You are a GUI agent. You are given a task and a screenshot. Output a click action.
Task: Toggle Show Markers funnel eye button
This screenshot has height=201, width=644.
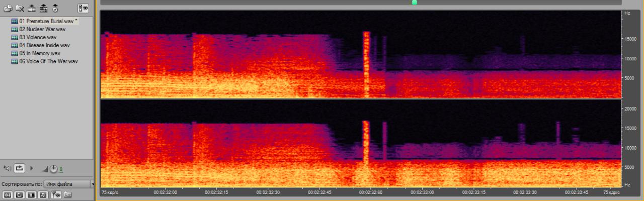click(56, 194)
